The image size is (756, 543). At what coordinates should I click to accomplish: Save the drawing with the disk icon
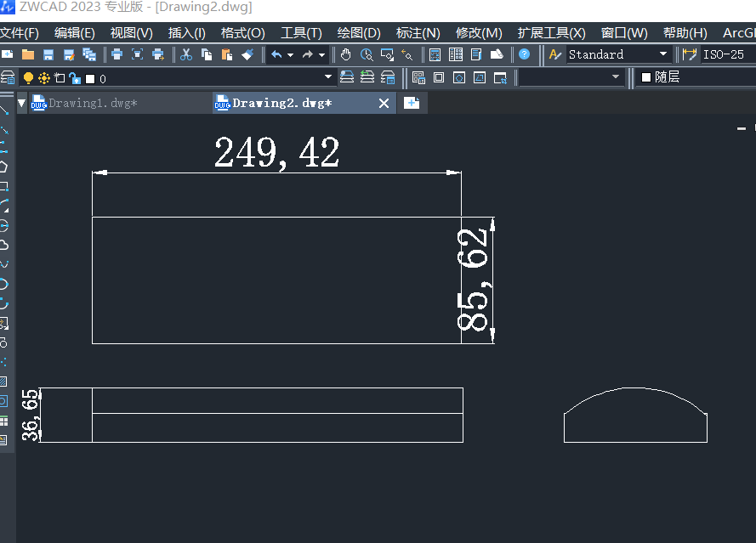point(48,54)
